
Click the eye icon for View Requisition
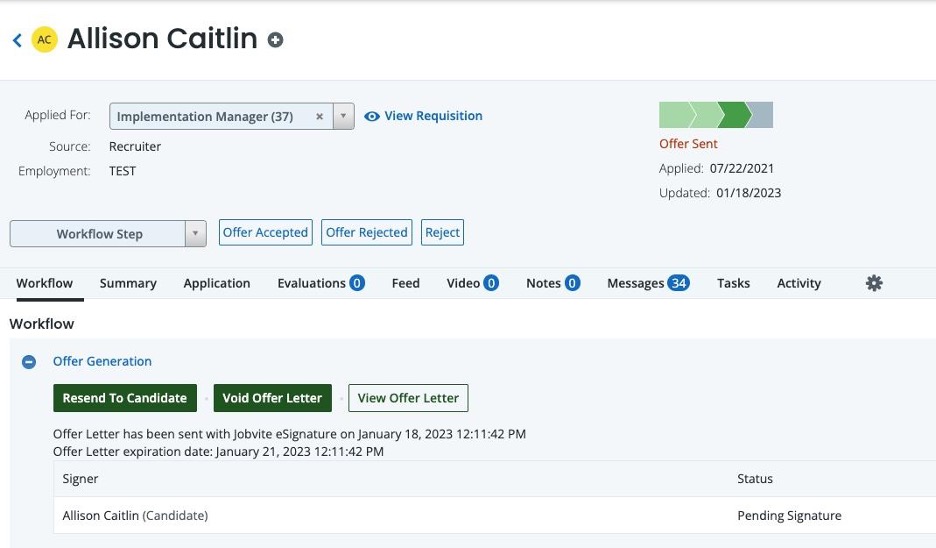(x=372, y=116)
